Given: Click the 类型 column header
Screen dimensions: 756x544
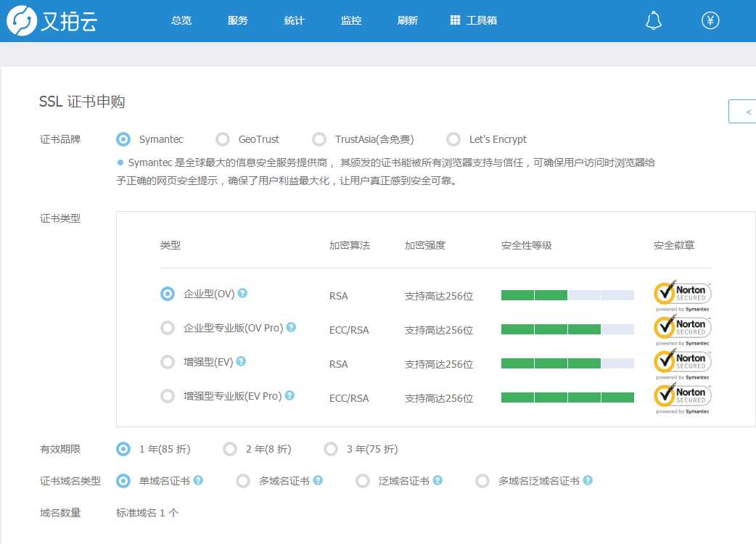Looking at the screenshot, I should coord(170,245).
